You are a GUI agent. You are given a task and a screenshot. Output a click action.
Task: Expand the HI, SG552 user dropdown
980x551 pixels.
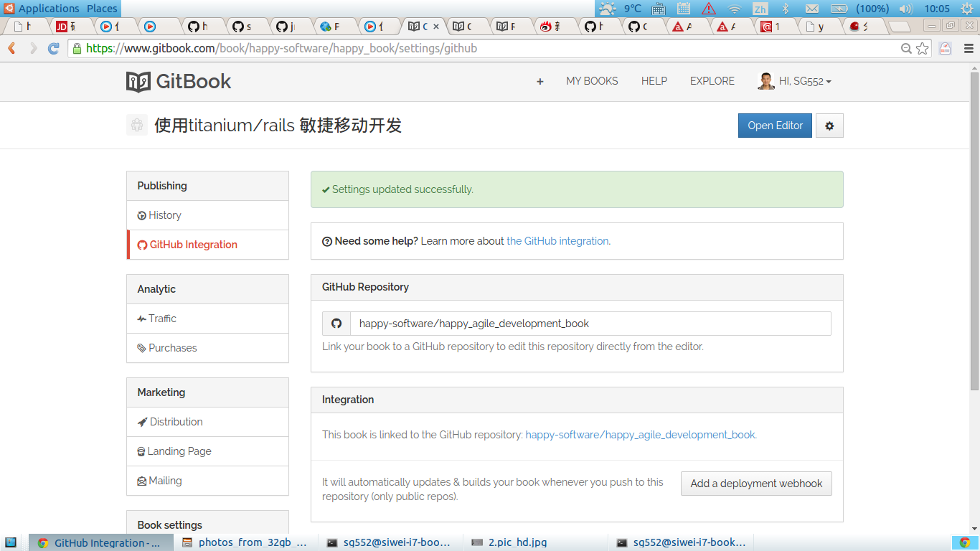(x=805, y=82)
